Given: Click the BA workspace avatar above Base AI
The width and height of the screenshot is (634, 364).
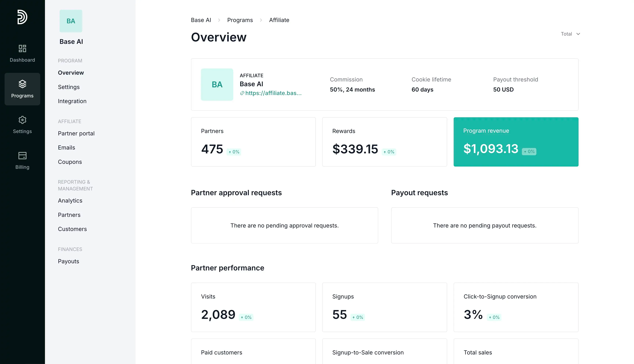Looking at the screenshot, I should tap(71, 21).
